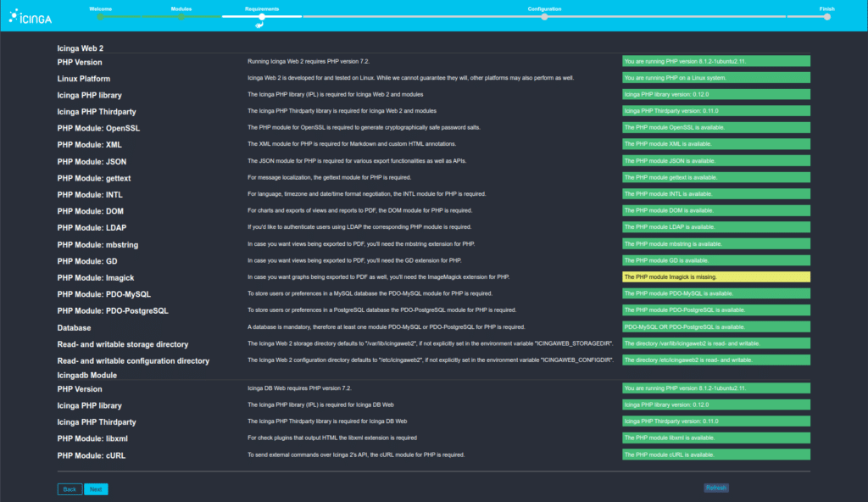Click the PHP Module: Imagick label
Screen dimensions: 868x502
[96, 278]
